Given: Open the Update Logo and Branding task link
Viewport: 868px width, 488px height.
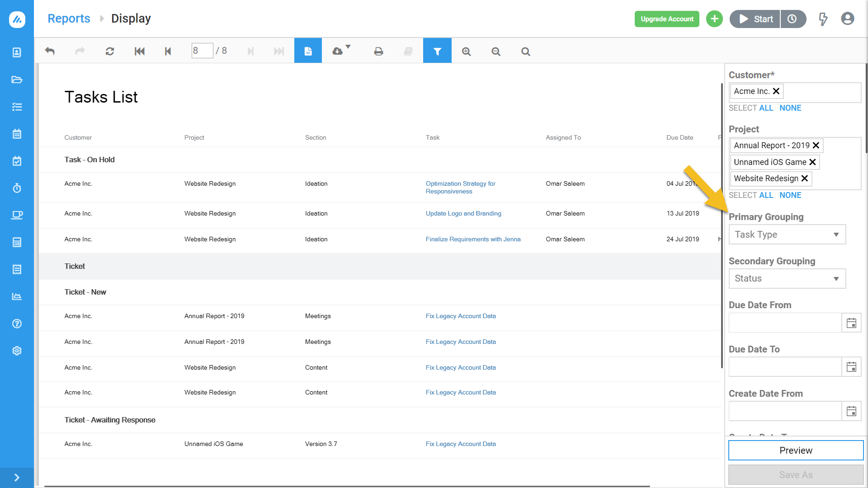Looking at the screenshot, I should [x=463, y=213].
